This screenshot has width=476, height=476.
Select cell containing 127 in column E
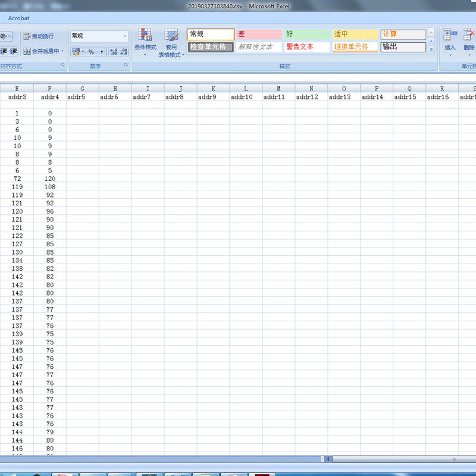pyautogui.click(x=17, y=244)
